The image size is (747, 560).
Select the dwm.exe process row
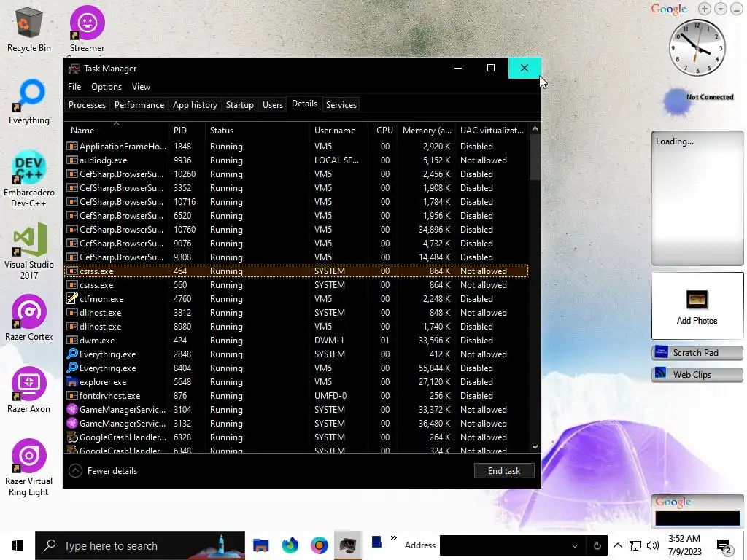296,340
